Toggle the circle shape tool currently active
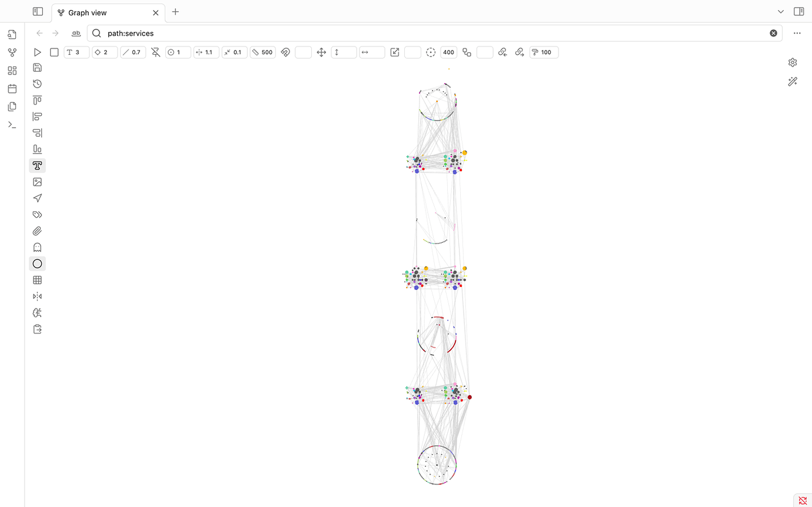This screenshot has width=812, height=507. pyautogui.click(x=37, y=263)
